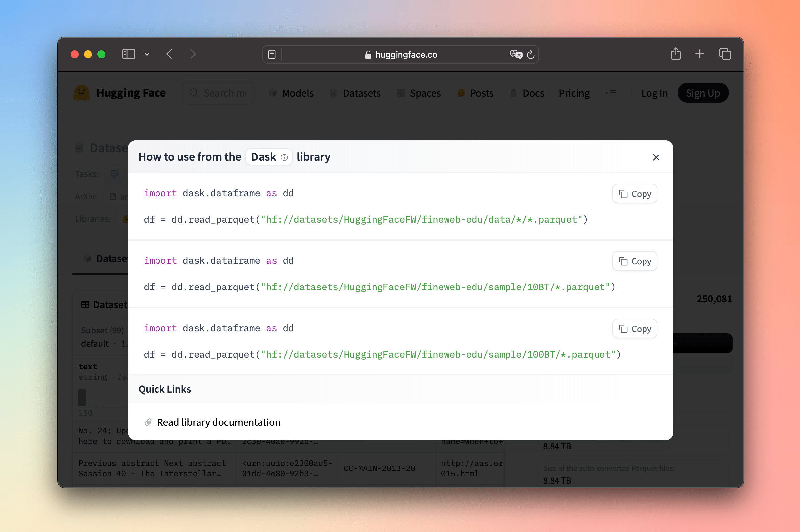Click the '250,081' count in background

(x=714, y=299)
